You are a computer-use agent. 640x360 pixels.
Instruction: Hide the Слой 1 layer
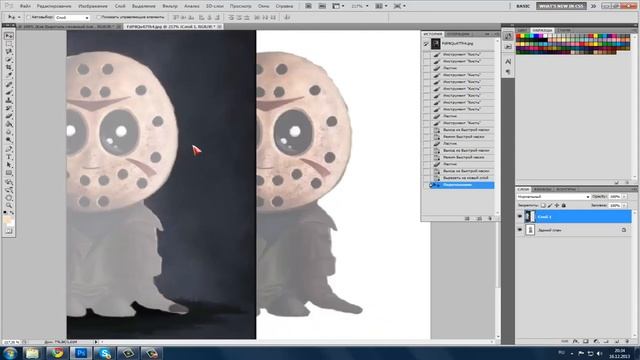point(520,216)
